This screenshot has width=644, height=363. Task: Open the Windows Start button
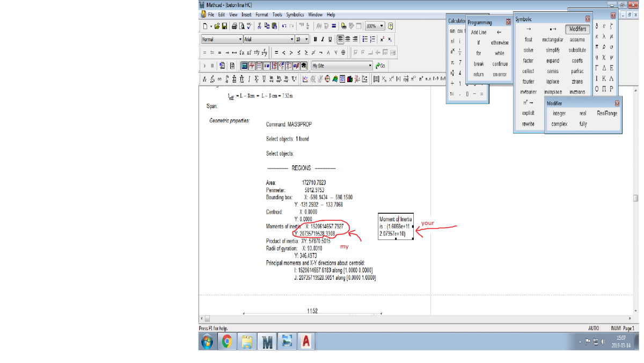207,341
